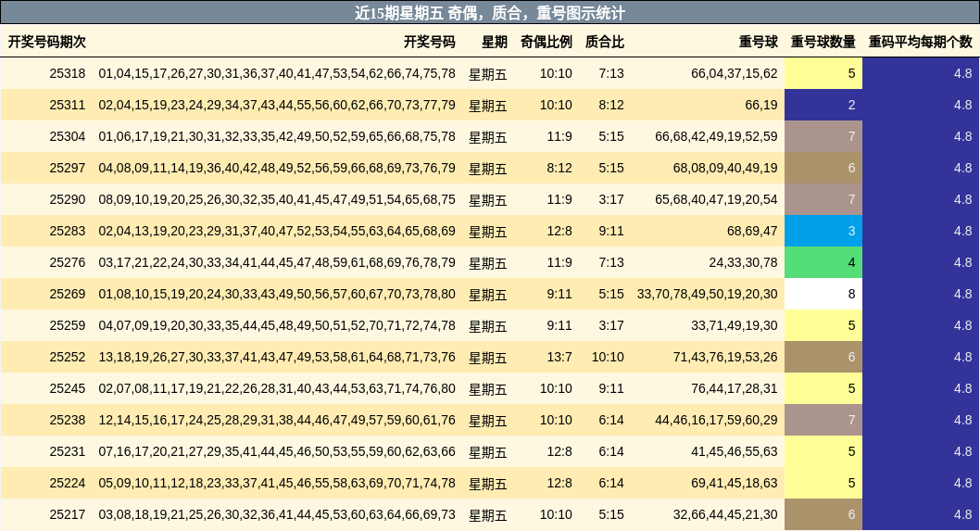The height and width of the screenshot is (531, 980).
Task: Click the green count cell showing 4
Action: pos(823,262)
